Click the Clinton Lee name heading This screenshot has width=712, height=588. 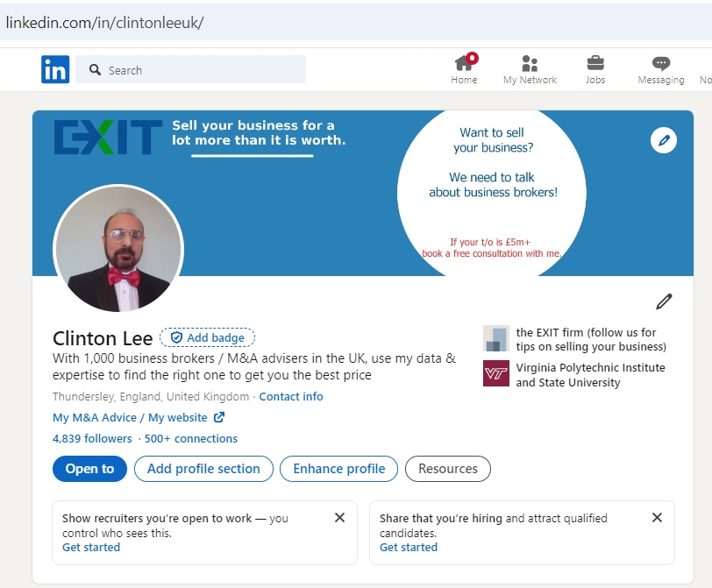(x=103, y=338)
